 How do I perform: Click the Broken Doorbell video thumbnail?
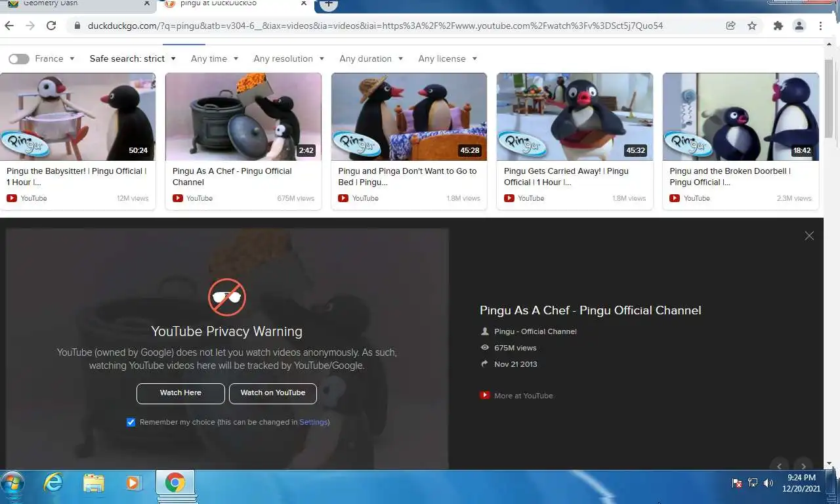741,117
